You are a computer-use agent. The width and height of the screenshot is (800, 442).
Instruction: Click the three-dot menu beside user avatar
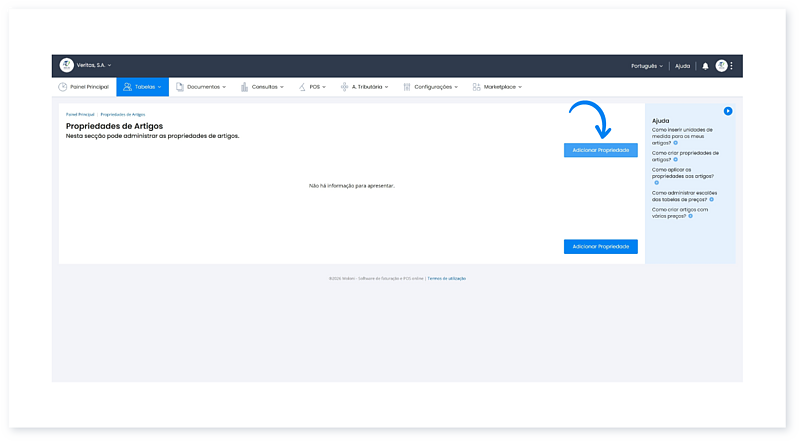tap(732, 66)
